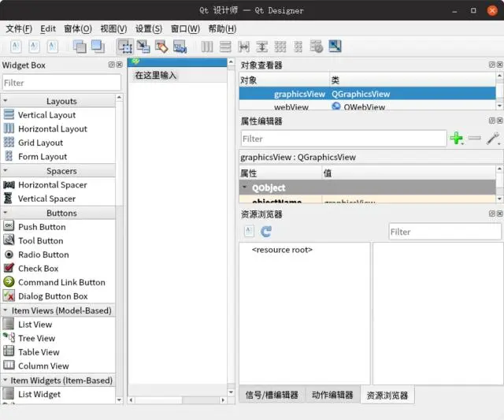Click the Adjust Size toolbar icon
This screenshot has height=420, width=504.
(x=335, y=46)
